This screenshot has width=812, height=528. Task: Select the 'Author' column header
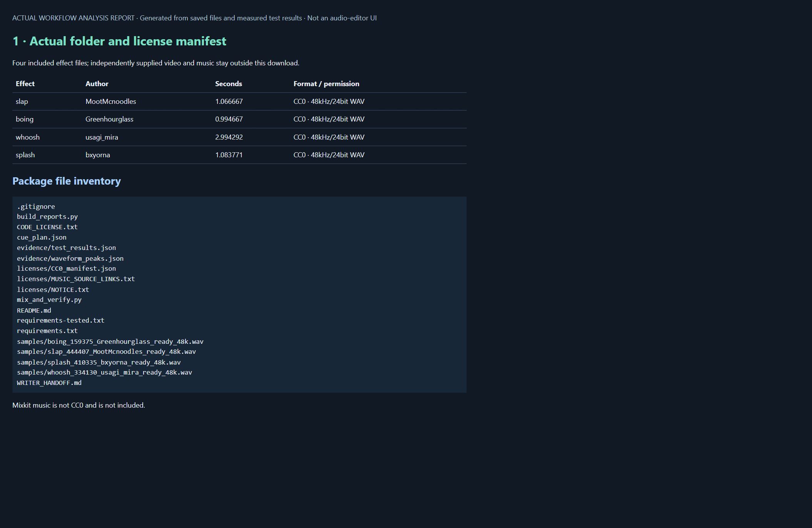tap(97, 84)
